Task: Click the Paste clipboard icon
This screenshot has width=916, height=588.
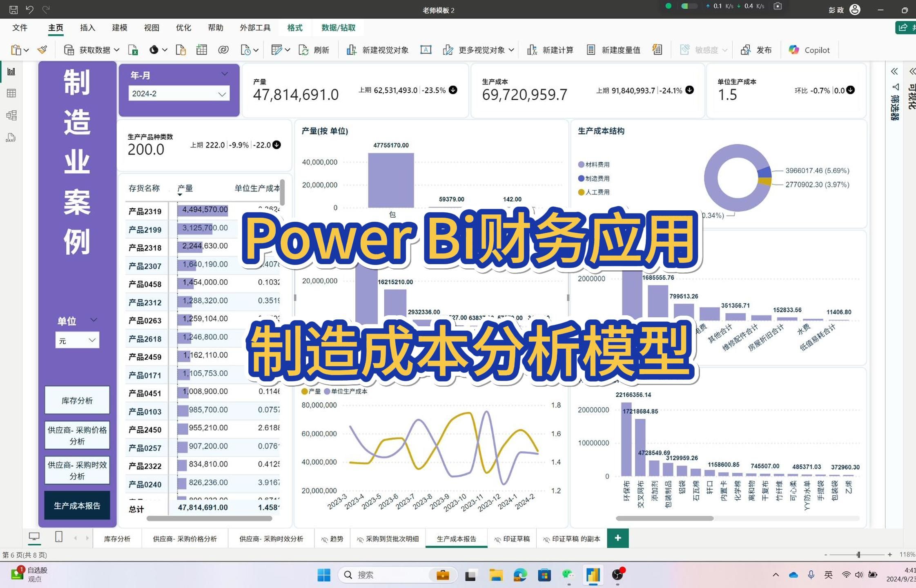Action: (x=16, y=50)
